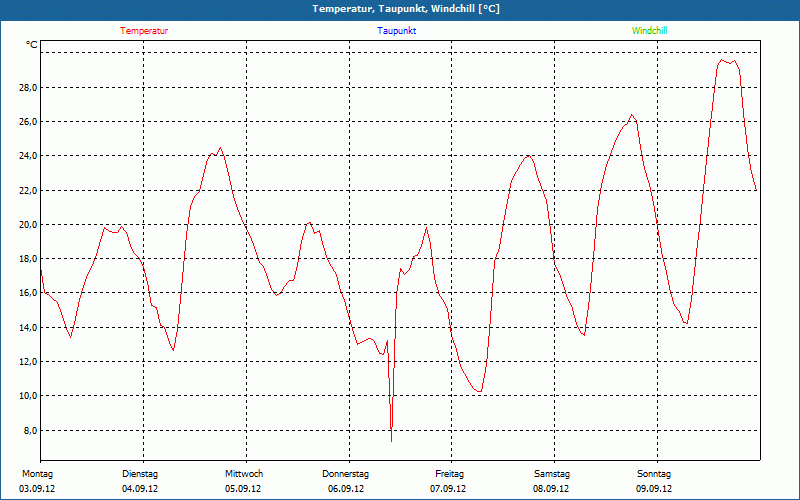Click the Mittwoch day label

point(244,474)
